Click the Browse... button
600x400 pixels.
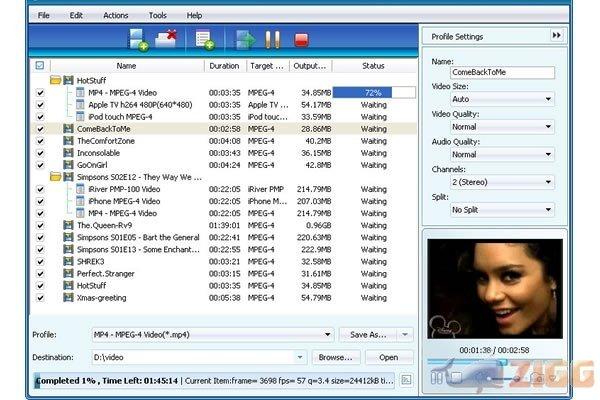pos(335,357)
